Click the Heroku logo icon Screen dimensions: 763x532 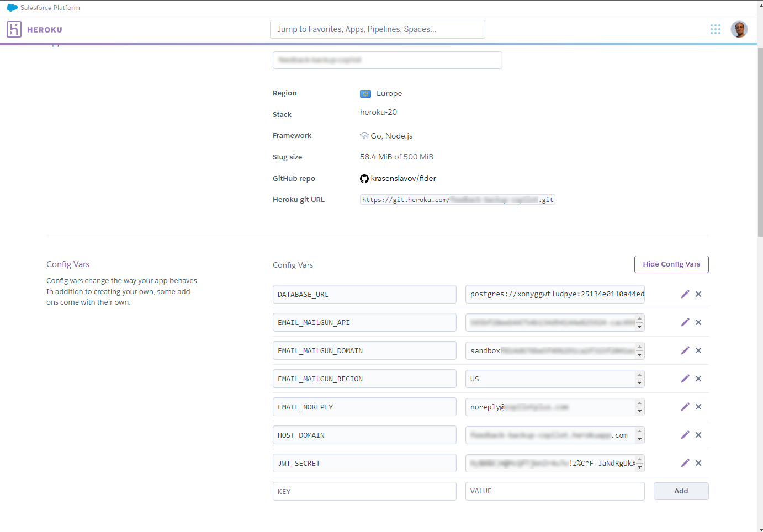14,29
